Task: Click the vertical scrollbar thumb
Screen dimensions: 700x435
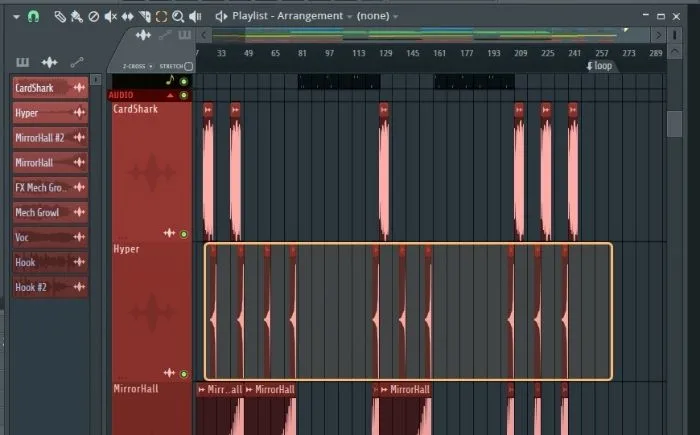Action: click(674, 124)
